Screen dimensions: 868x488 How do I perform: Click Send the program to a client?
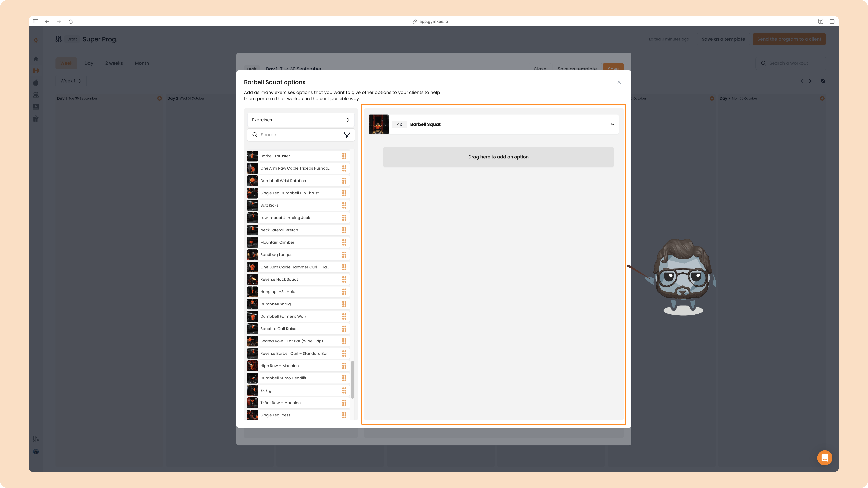pyautogui.click(x=789, y=39)
